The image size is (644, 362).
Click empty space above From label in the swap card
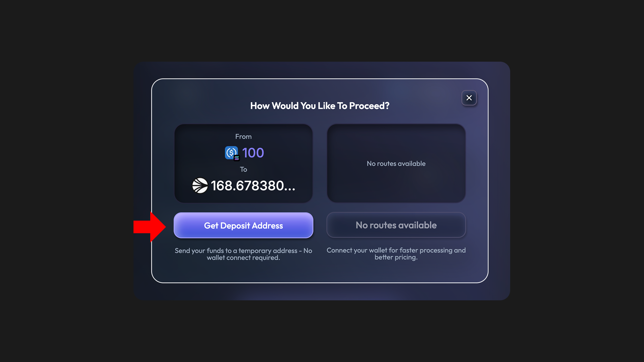243,129
